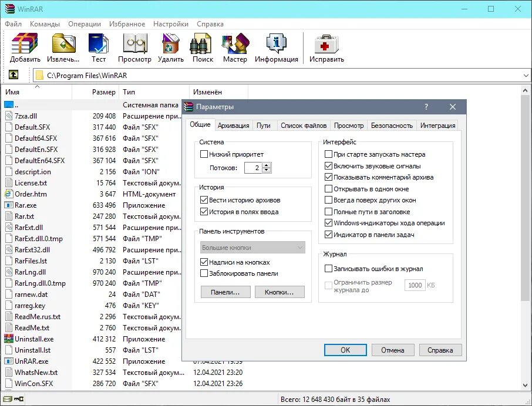Toggle Включить звуковые сигналы checkbox
This screenshot has height=406, width=532.
[x=328, y=165]
